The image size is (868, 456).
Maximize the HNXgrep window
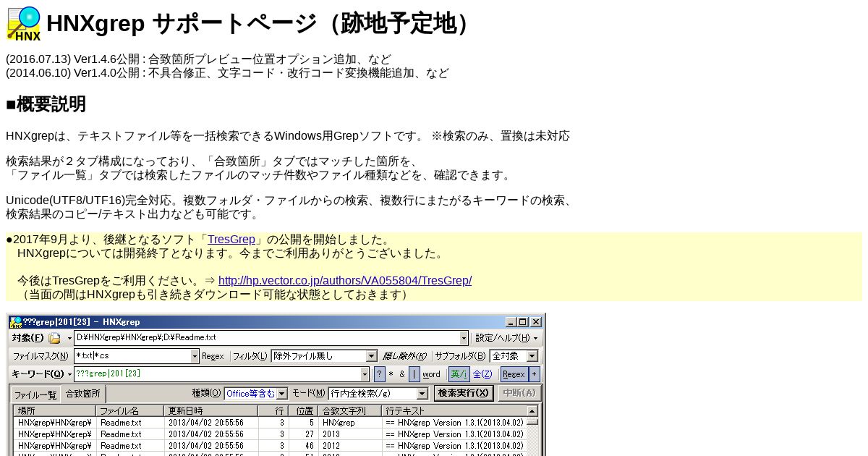pyautogui.click(x=522, y=322)
